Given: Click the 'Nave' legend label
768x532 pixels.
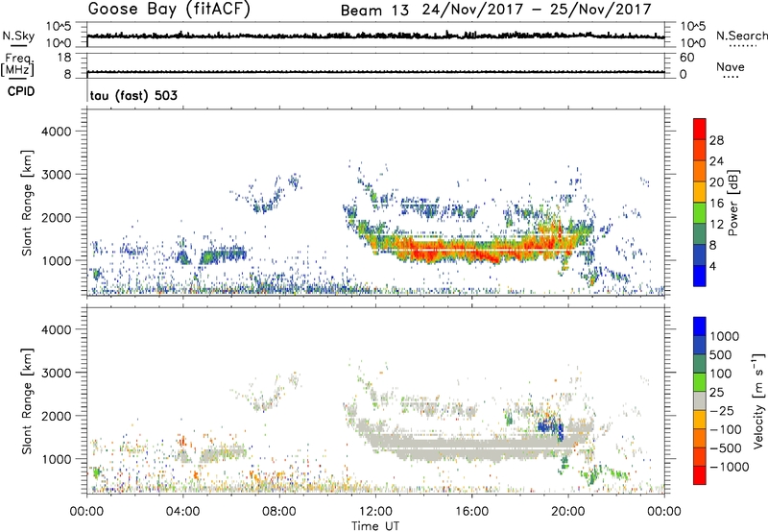Looking at the screenshot, I should click(731, 66).
